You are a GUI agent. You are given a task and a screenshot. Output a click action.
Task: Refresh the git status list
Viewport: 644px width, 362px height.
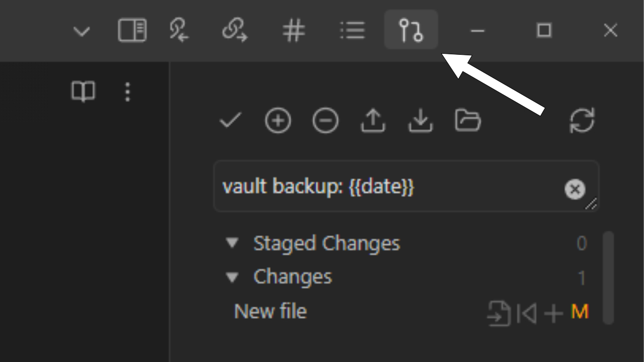[x=582, y=121]
